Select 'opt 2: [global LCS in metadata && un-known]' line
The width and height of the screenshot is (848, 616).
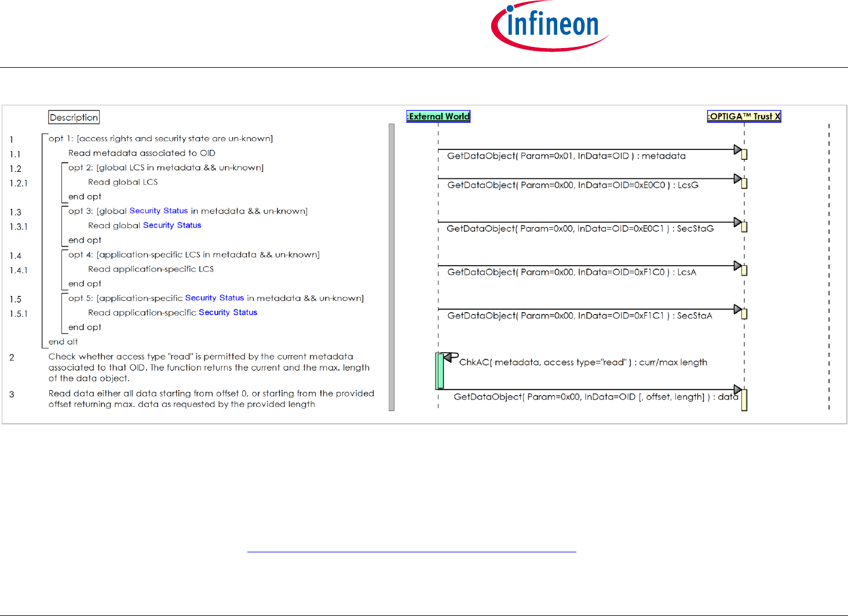[x=166, y=167]
